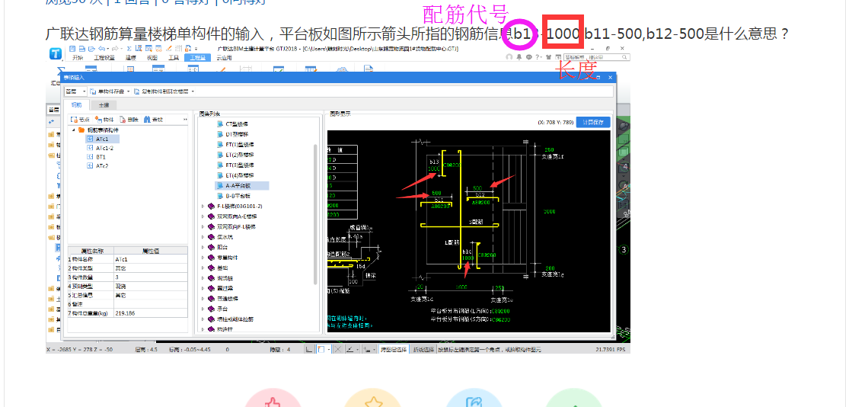Open the 单构件存盘 dropdown arrow
The height and width of the screenshot is (407, 868).
coord(129,91)
